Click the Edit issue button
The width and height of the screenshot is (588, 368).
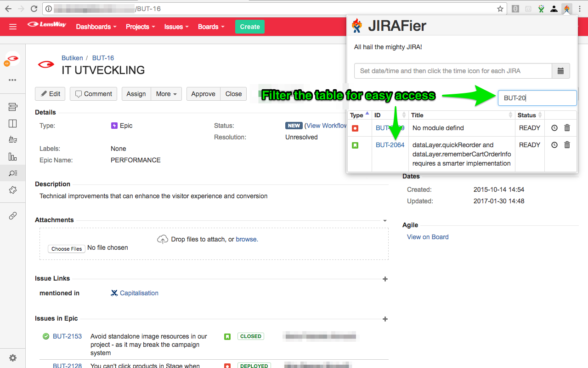point(50,94)
